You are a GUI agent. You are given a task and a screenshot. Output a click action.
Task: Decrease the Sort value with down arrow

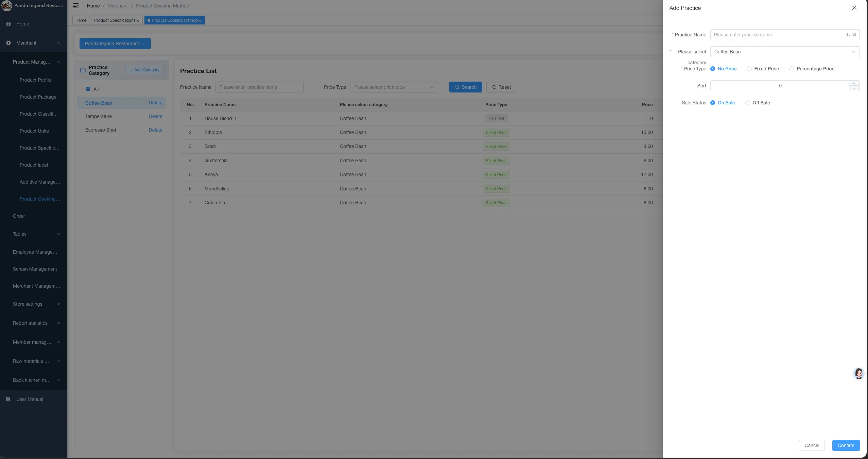854,88
